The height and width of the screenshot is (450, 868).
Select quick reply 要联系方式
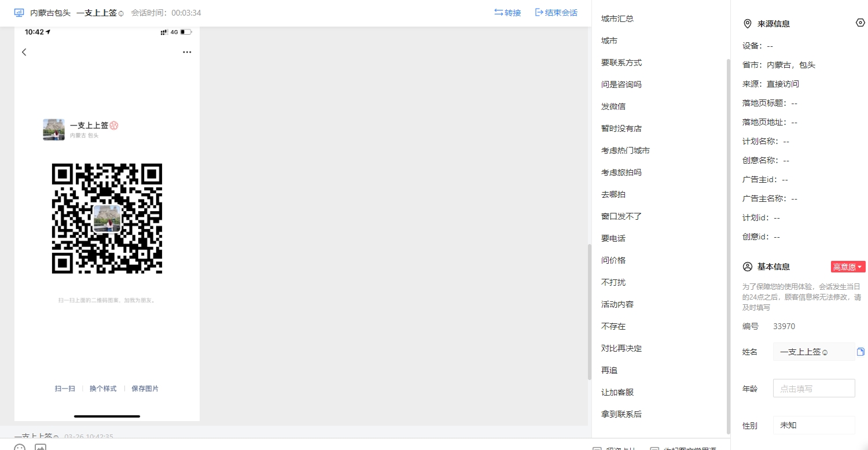point(621,62)
